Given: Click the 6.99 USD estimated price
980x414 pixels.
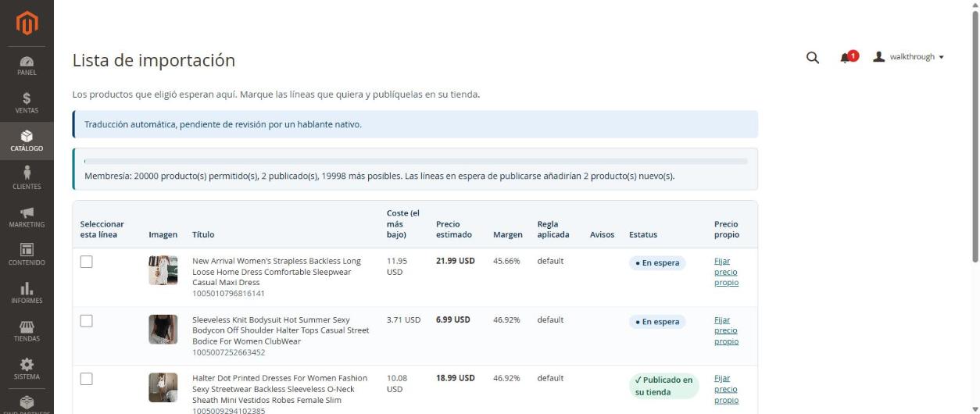Looking at the screenshot, I should (x=453, y=319).
